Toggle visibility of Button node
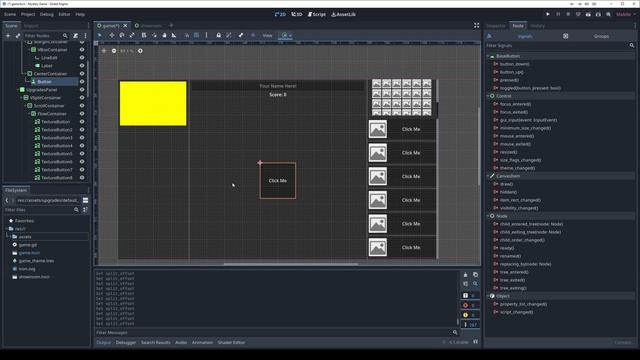 pos(82,82)
